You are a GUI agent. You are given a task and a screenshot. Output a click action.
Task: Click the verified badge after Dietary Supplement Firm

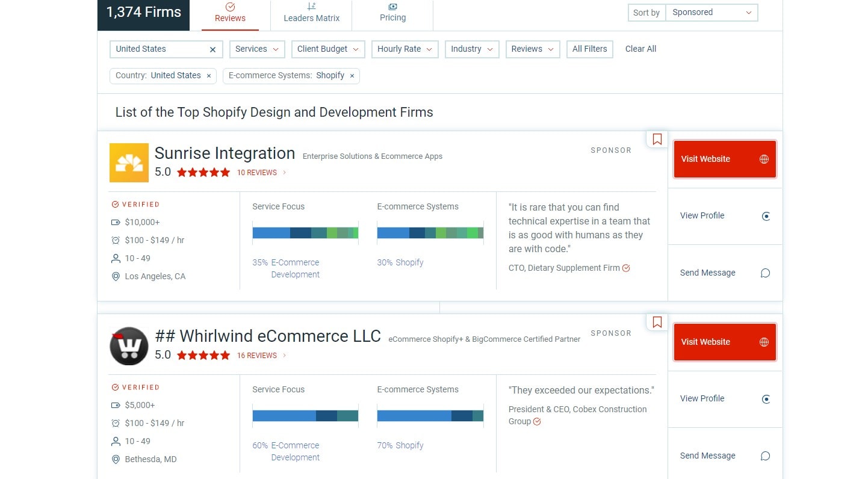(626, 268)
